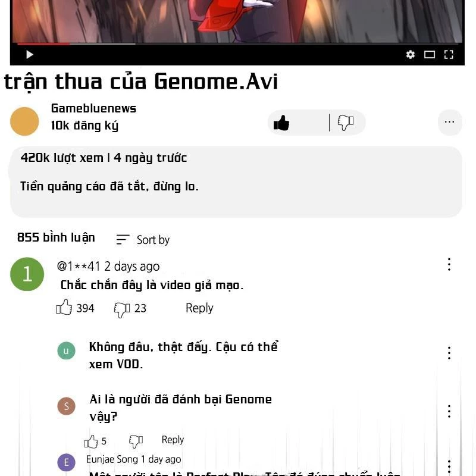
Task: Dislike the reply asking about Genome
Action: (136, 441)
